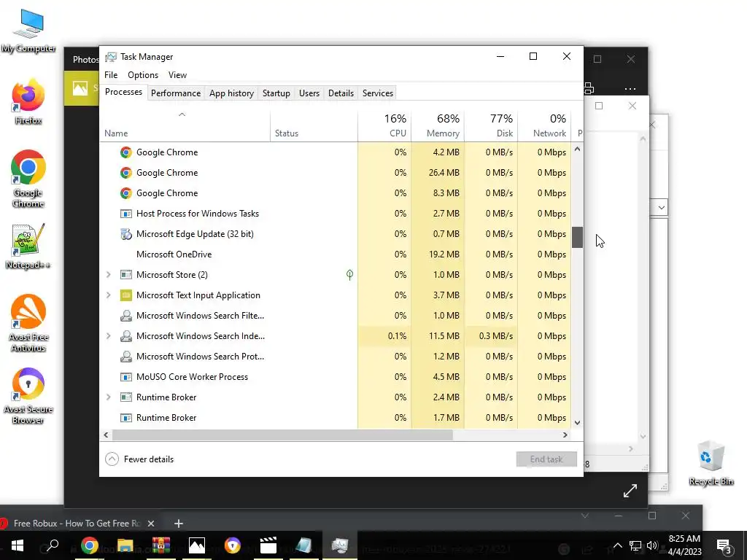Expand the Microsoft Store (2) group

pos(108,275)
